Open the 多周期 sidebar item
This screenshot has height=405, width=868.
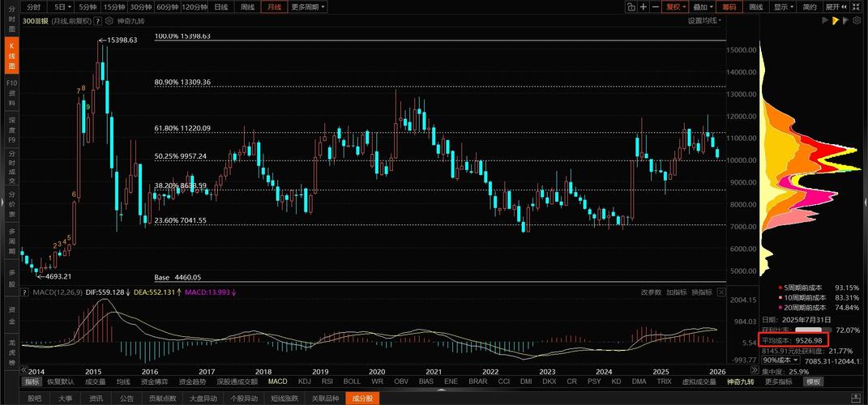pos(11,243)
